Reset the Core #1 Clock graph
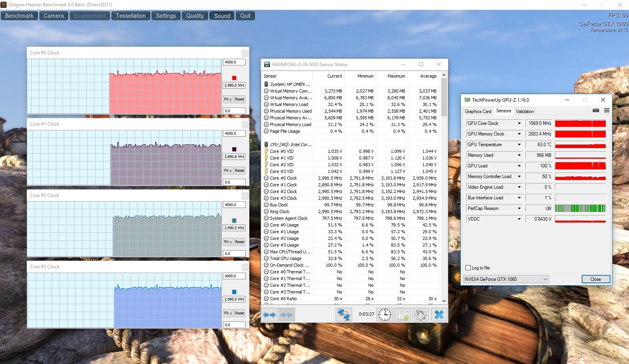 [240, 171]
